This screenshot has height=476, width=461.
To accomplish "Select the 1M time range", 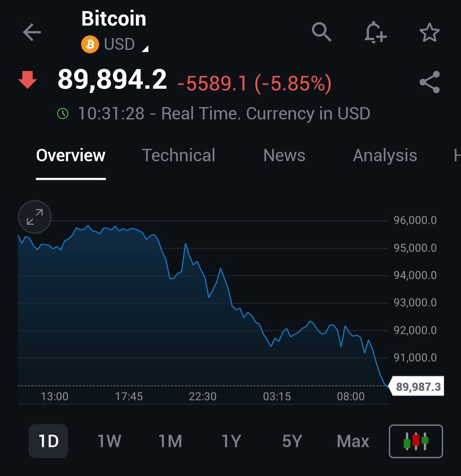I will tap(170, 441).
